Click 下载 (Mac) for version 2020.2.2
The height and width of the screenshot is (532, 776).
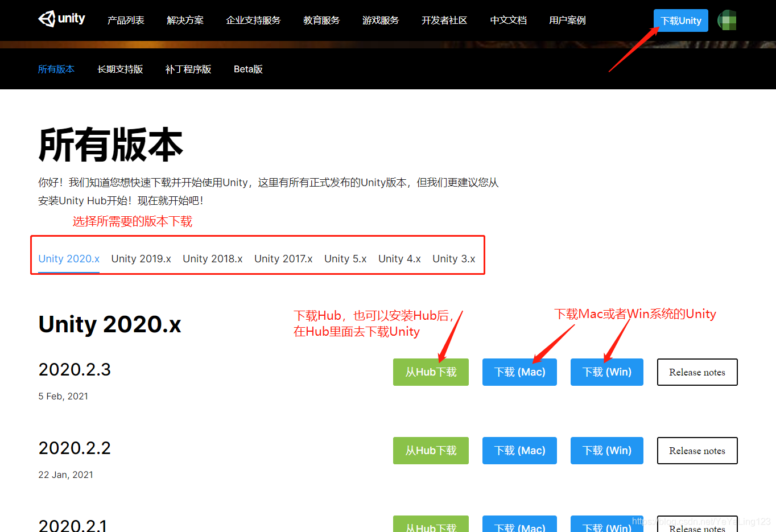click(519, 451)
